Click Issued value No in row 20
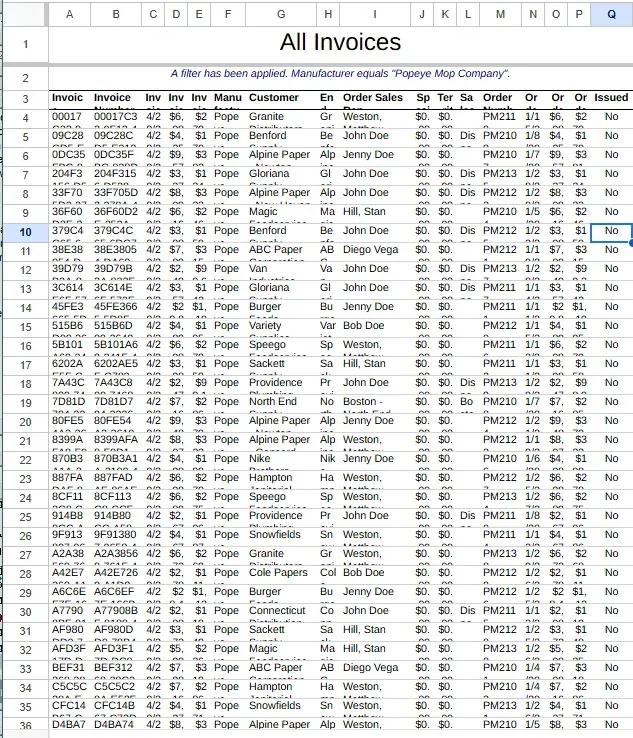 (x=611, y=422)
